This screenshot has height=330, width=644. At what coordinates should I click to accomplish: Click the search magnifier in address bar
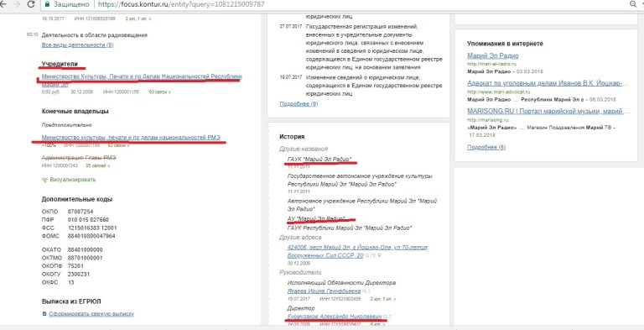tap(632, 4)
